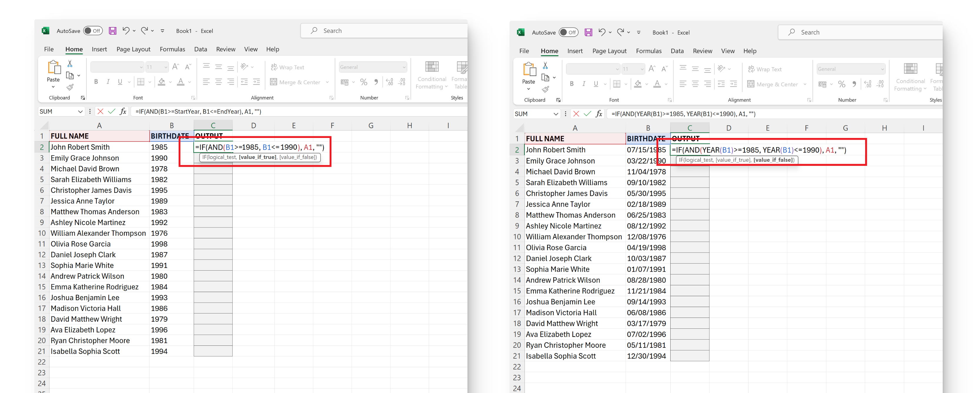Image resolution: width=980 pixels, height=393 pixels.
Task: Click the Format Painter icon
Action: (71, 87)
